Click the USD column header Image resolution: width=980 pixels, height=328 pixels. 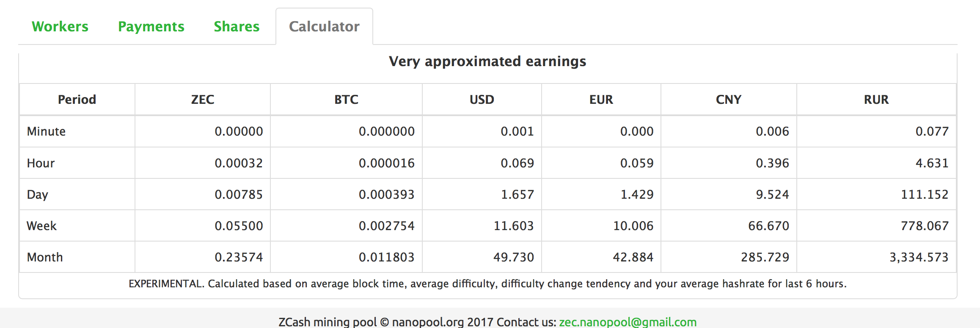pos(482,100)
